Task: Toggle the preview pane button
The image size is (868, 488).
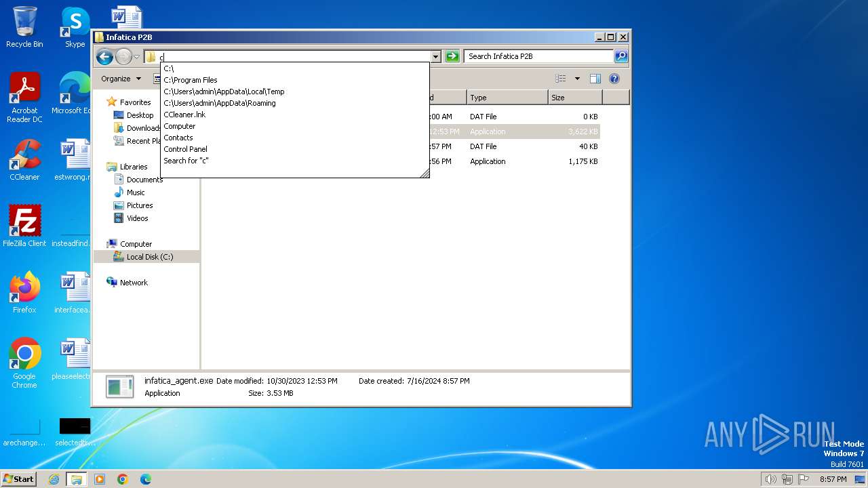Action: click(595, 79)
